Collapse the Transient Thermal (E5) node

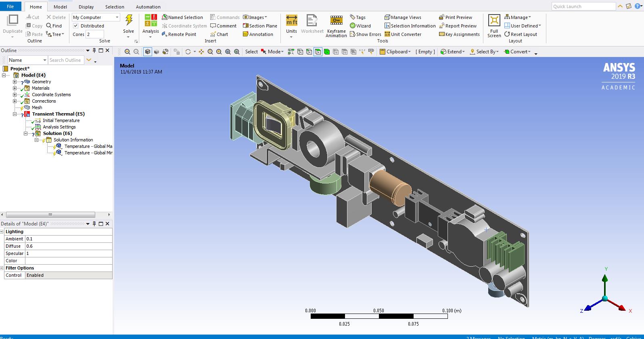pyautogui.click(x=15, y=114)
